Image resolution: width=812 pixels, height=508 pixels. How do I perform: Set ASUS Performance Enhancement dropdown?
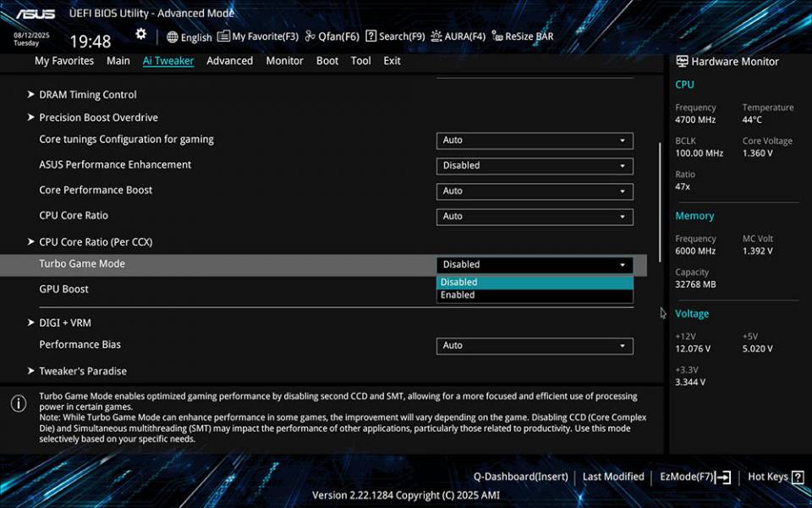[535, 166]
